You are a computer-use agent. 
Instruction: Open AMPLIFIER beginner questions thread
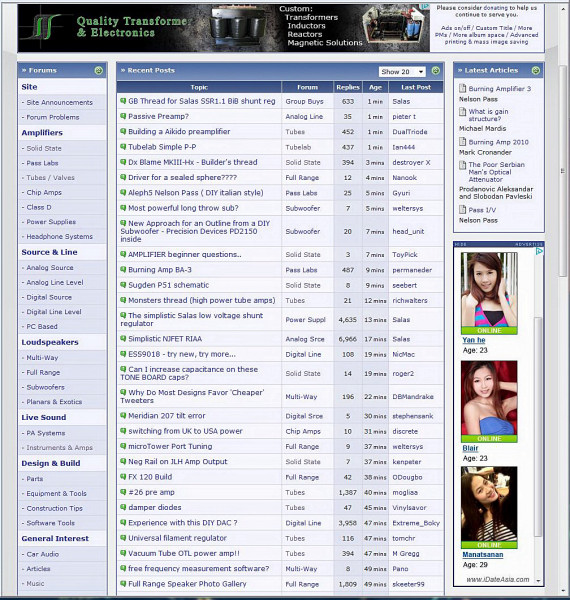(x=184, y=254)
